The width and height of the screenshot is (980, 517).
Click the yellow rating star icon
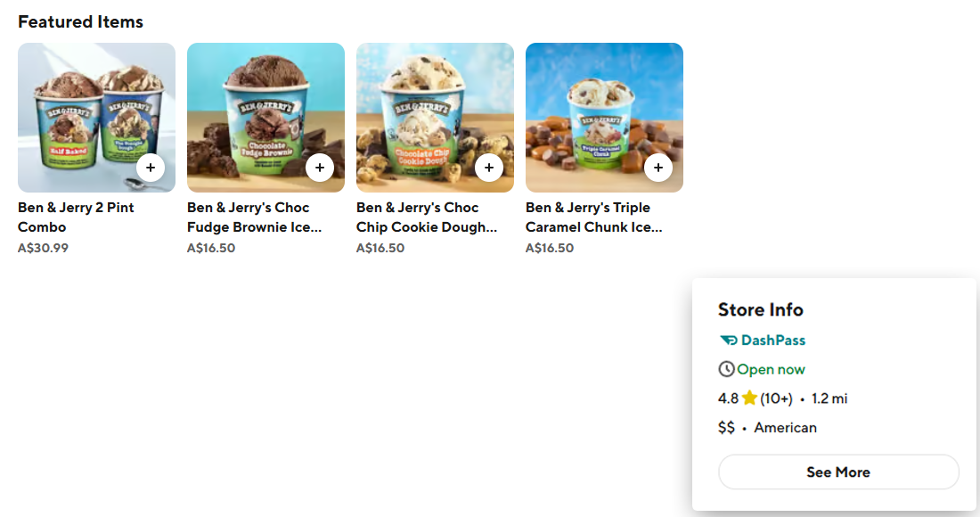[x=749, y=398]
